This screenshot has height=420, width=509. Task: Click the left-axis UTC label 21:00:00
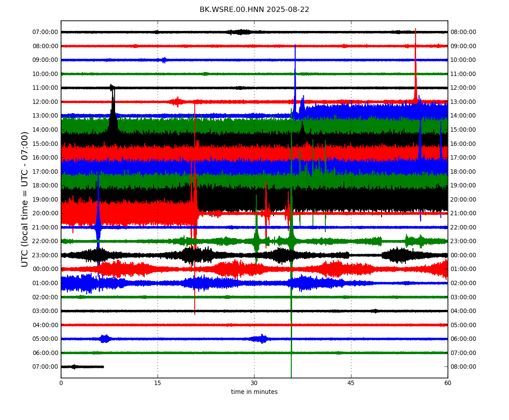tap(45, 227)
